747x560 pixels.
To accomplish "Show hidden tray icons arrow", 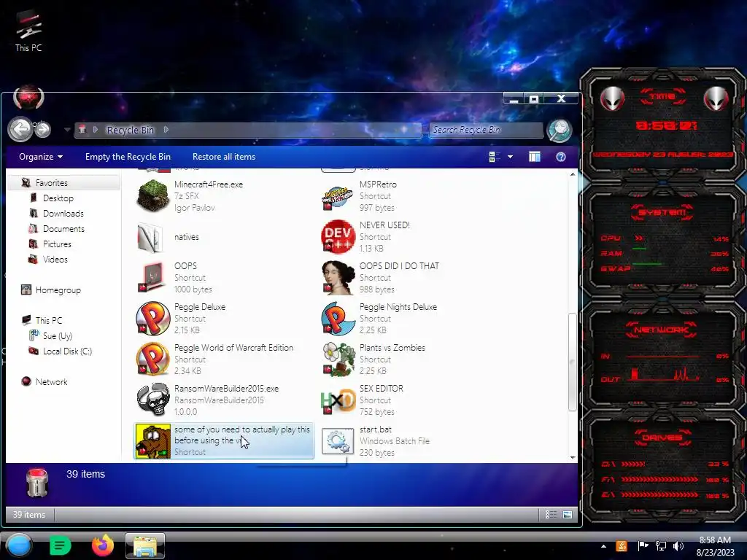I will click(x=603, y=547).
